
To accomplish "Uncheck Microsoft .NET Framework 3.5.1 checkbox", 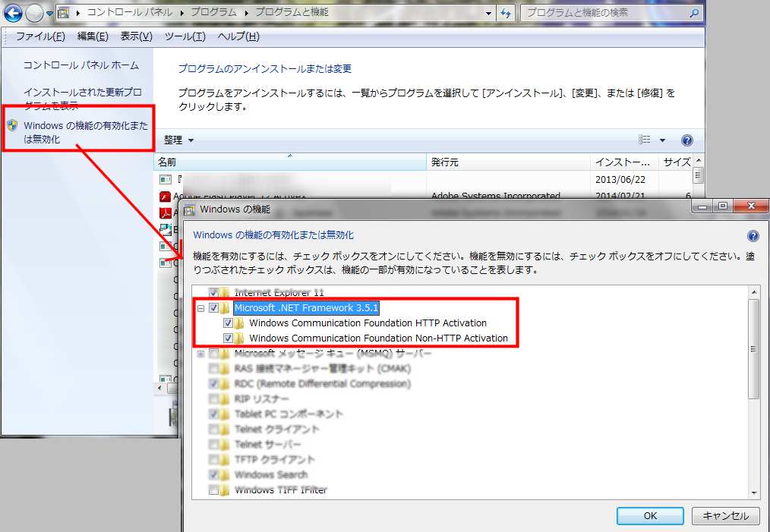I will 214,308.
